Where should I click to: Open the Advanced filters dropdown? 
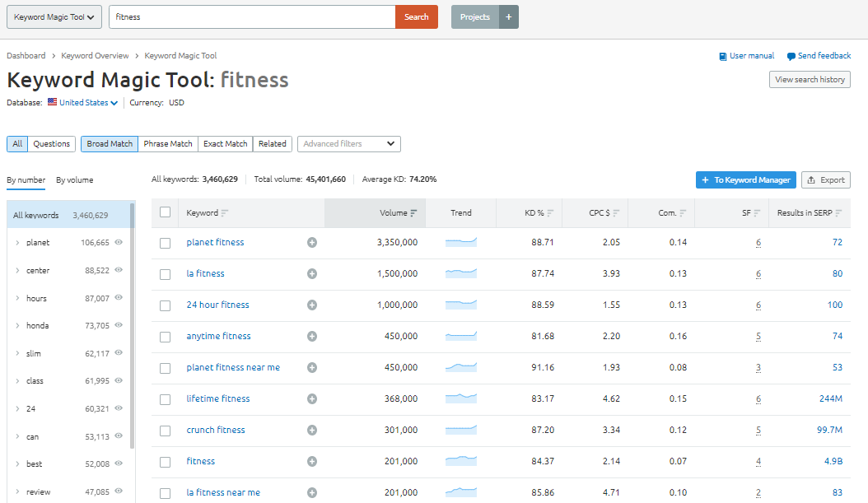tap(348, 144)
